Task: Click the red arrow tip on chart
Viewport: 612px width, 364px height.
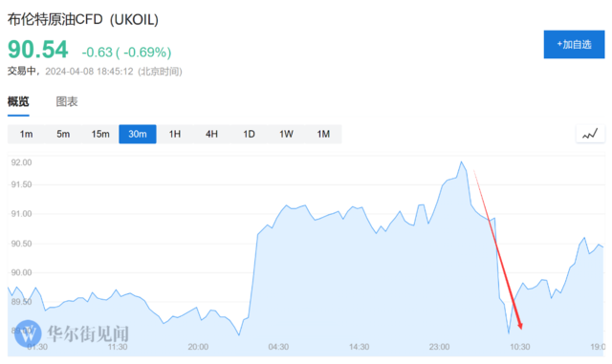Action: [x=520, y=327]
